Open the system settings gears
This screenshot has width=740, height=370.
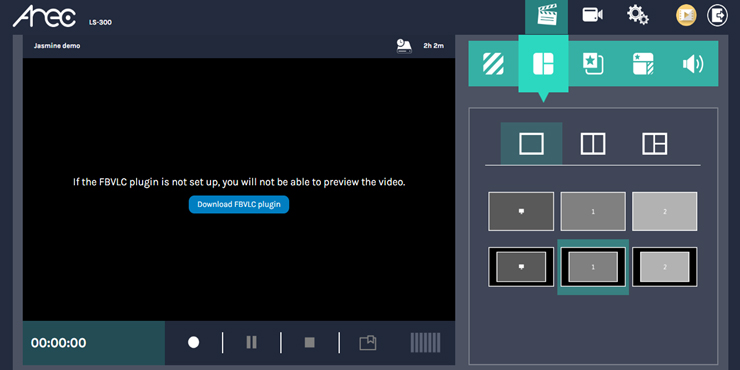click(x=638, y=15)
